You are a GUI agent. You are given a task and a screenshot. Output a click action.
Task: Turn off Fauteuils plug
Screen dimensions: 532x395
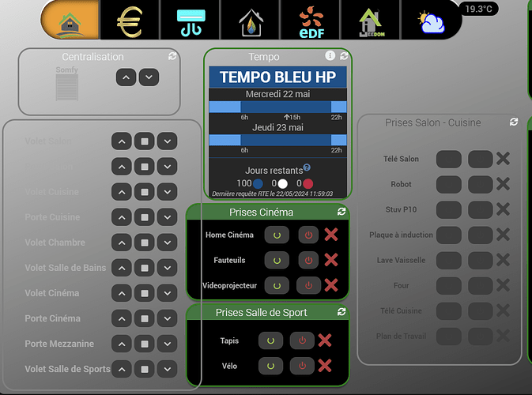tap(308, 261)
